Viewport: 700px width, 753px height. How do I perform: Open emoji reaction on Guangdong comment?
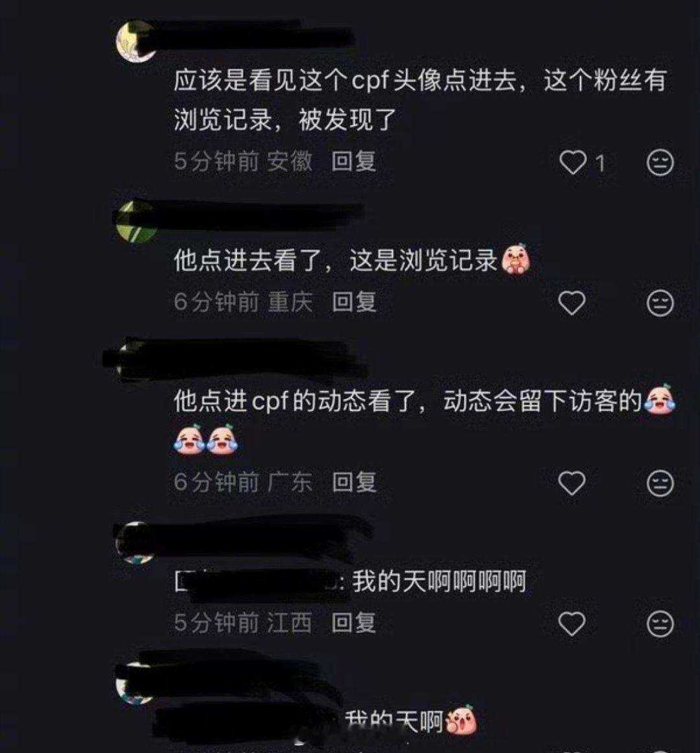tap(660, 483)
